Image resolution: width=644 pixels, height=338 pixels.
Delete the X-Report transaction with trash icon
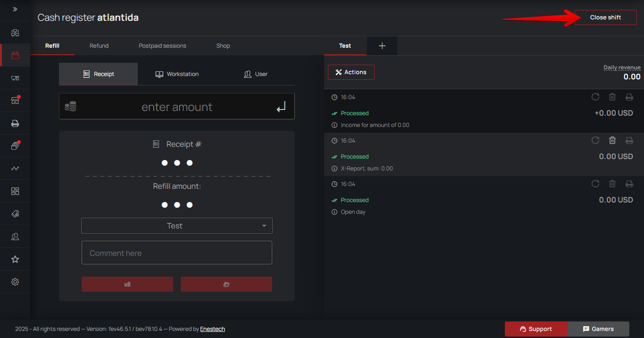612,140
